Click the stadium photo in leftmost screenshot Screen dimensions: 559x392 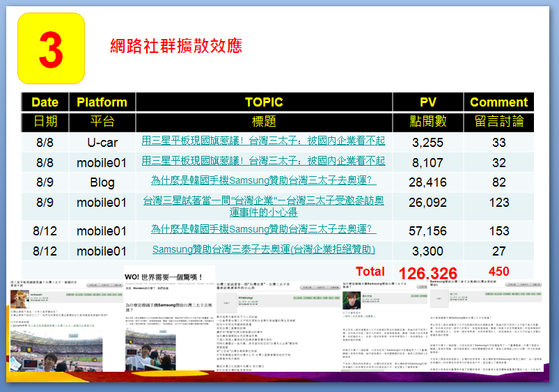[x=56, y=351]
